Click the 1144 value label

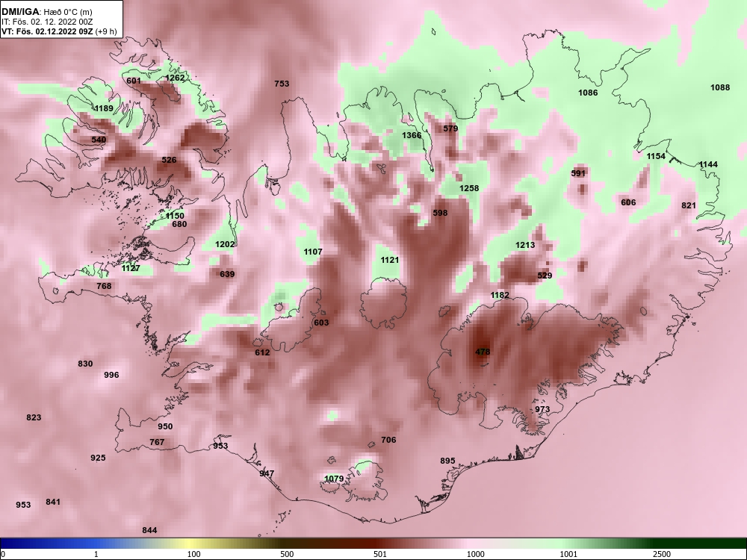(708, 164)
